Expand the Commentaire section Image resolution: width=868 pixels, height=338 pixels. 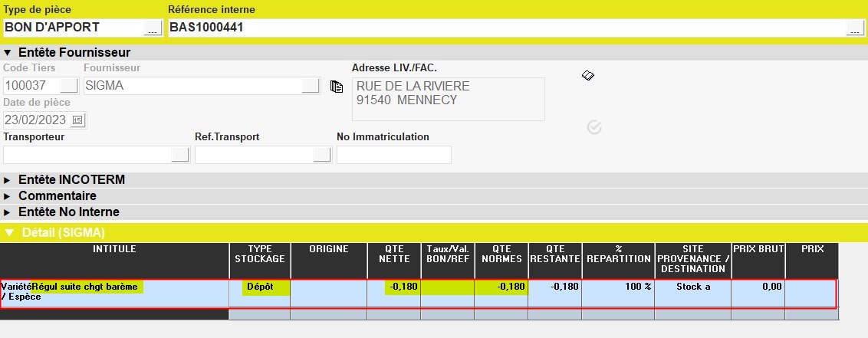(8, 196)
